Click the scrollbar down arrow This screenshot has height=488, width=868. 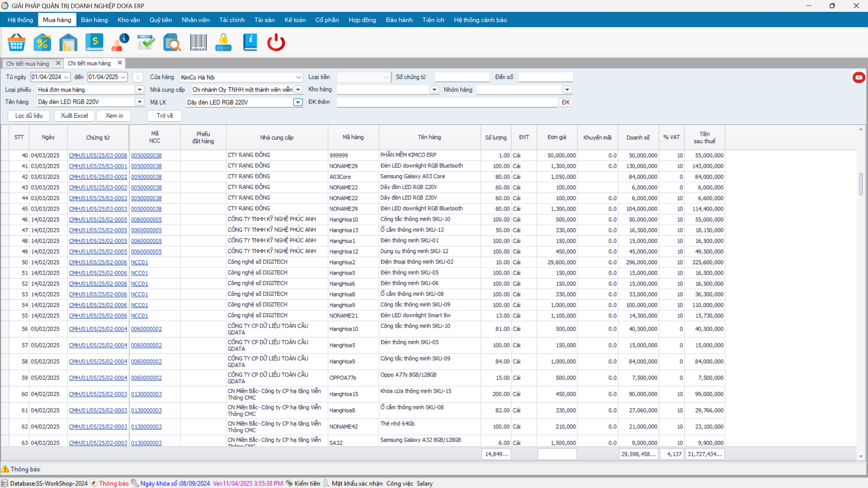click(x=861, y=456)
